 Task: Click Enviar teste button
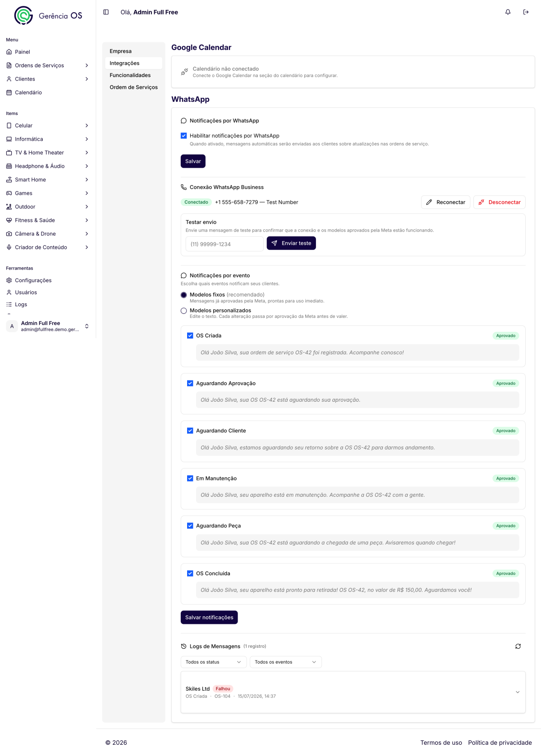click(x=291, y=243)
